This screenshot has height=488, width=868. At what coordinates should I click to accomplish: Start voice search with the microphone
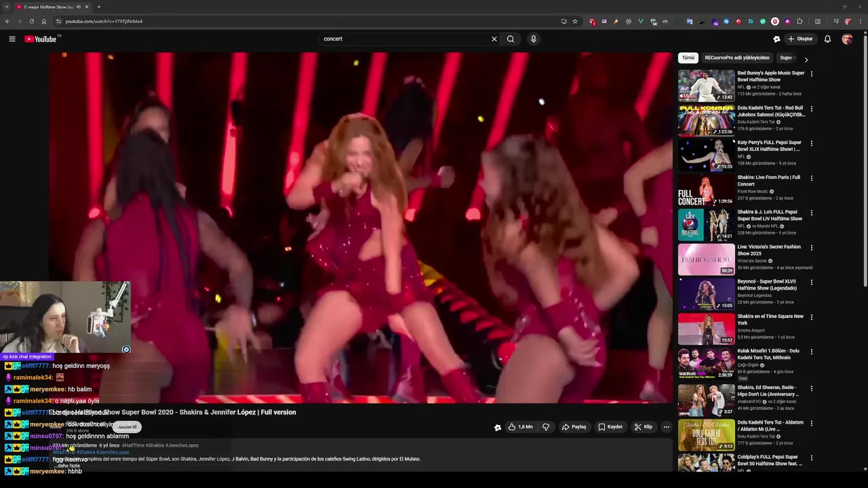(534, 39)
